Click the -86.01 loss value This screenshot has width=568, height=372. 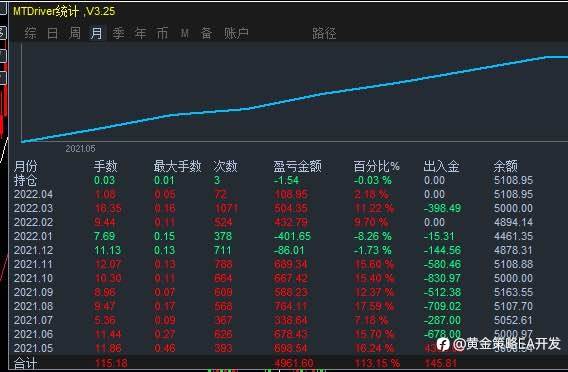[289, 250]
